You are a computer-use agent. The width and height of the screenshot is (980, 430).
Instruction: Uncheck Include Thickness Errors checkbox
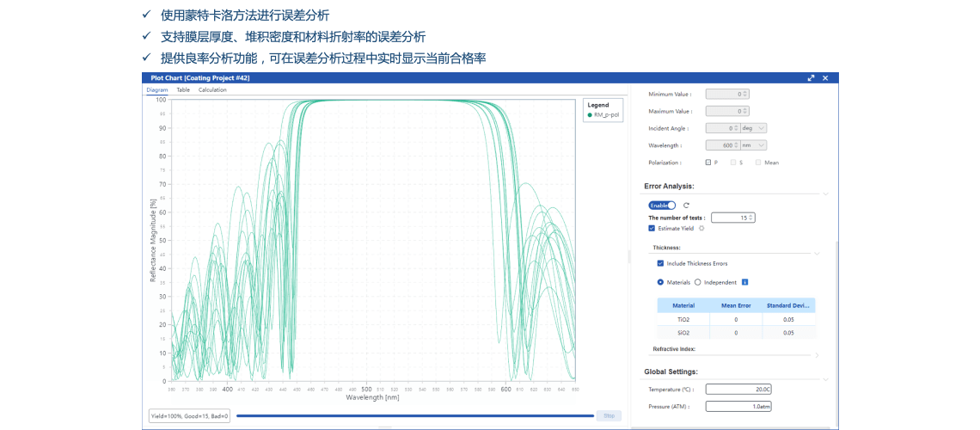[660, 263]
